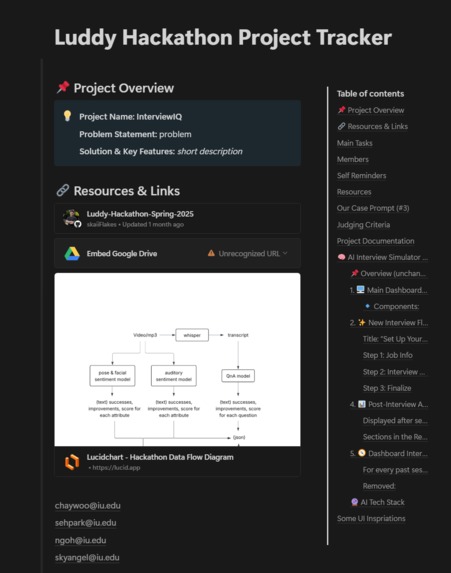Viewport: 451px width, 573px height.
Task: Click the chaywoo@iu.edu email link
Action: point(88,506)
